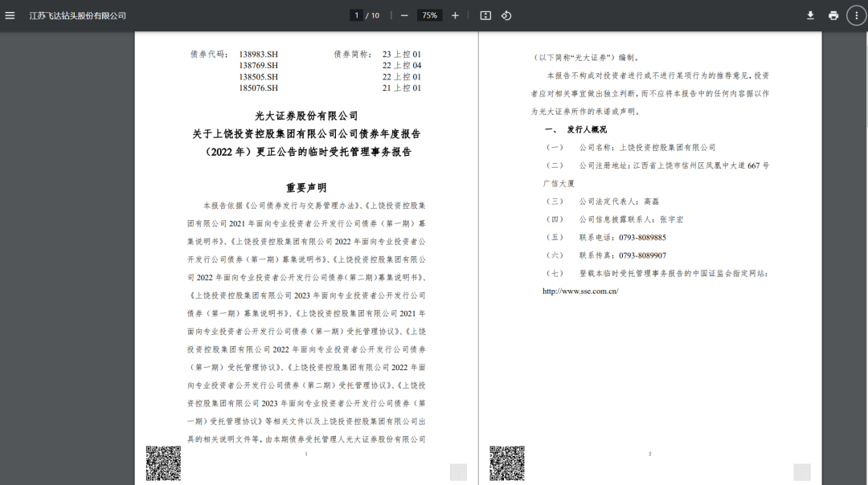Click the section heading 发行人概况

pos(587,129)
